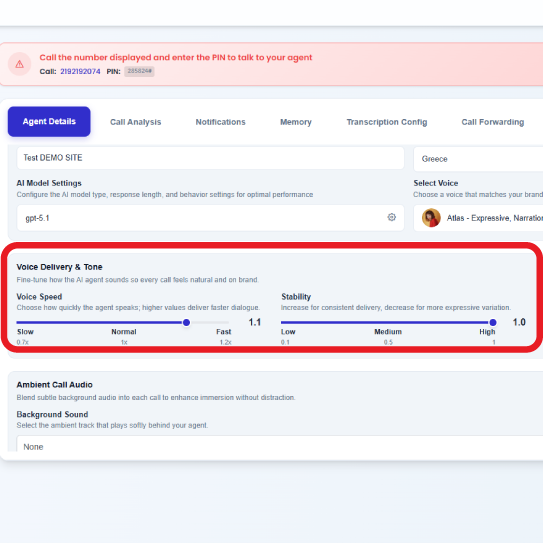Click the Atlas voice avatar thumbnail
Image resolution: width=543 pixels, height=543 pixels.
click(x=431, y=218)
